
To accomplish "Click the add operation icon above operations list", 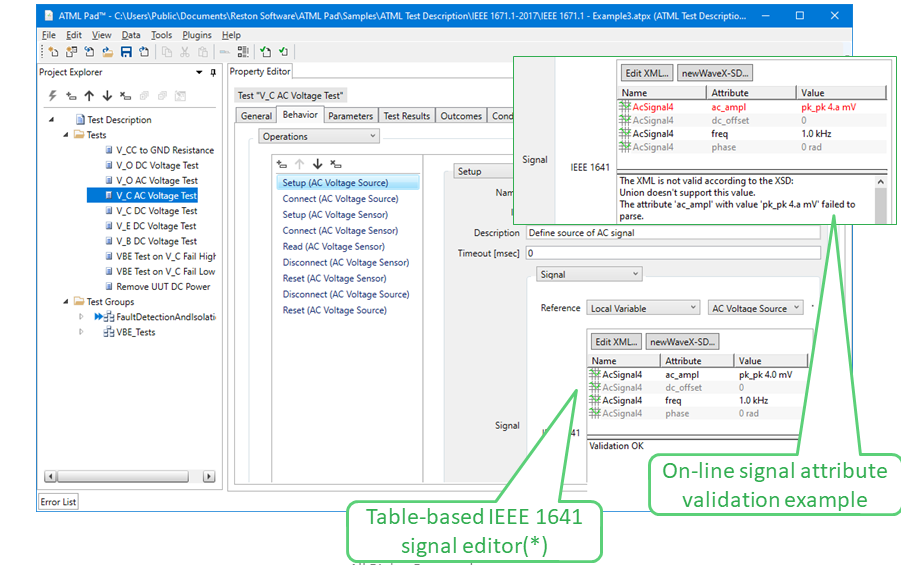I will [282, 164].
